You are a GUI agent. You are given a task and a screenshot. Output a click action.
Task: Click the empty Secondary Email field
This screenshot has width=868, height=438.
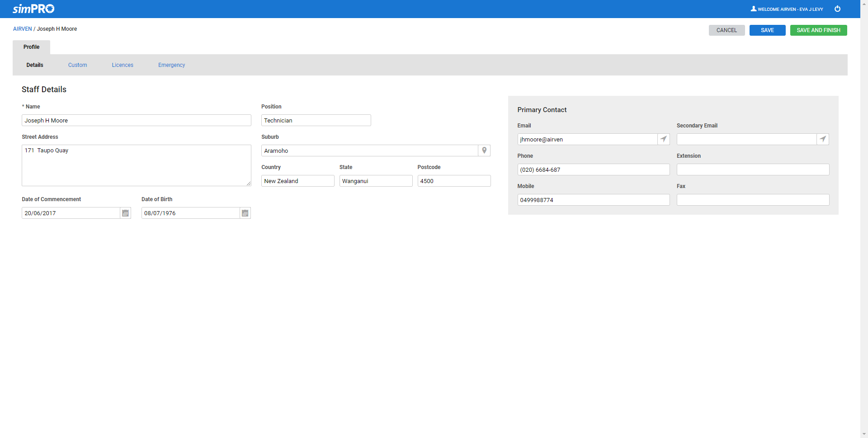[x=747, y=139]
